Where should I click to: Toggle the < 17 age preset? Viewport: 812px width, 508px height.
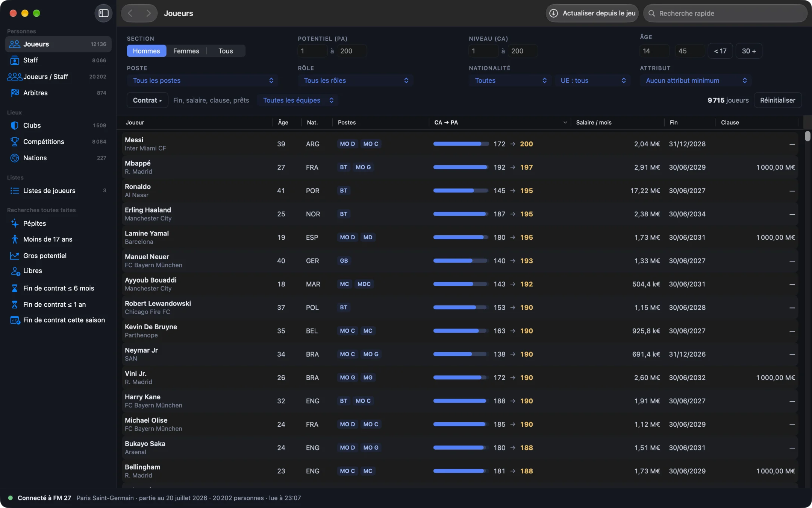720,51
